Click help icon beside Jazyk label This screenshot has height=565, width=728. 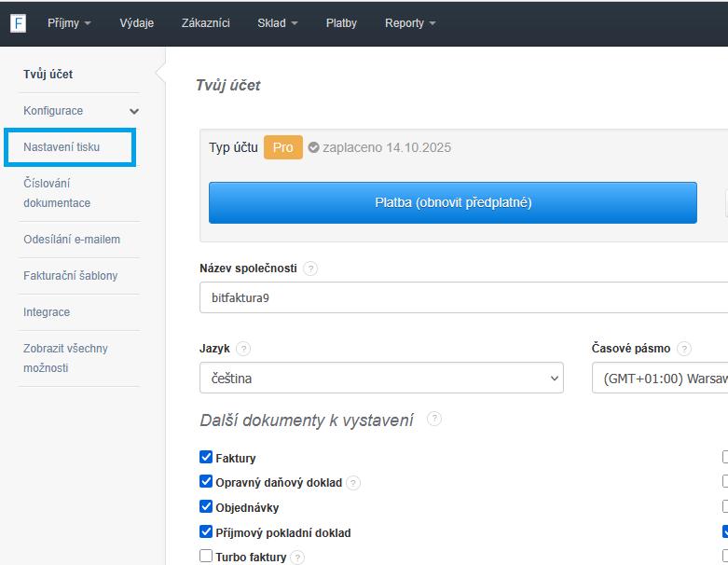[x=243, y=349]
